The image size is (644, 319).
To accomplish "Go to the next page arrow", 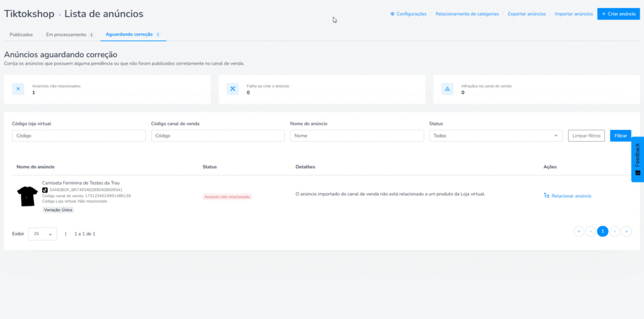I will [x=614, y=232].
